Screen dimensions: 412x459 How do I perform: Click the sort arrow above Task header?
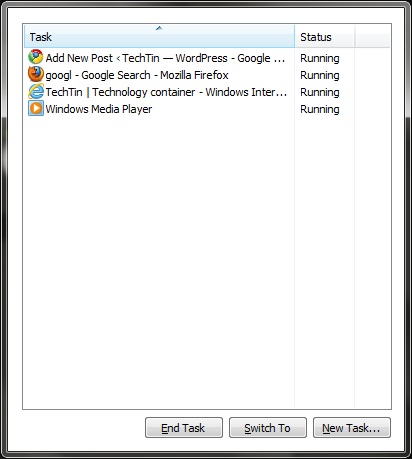pyautogui.click(x=159, y=28)
